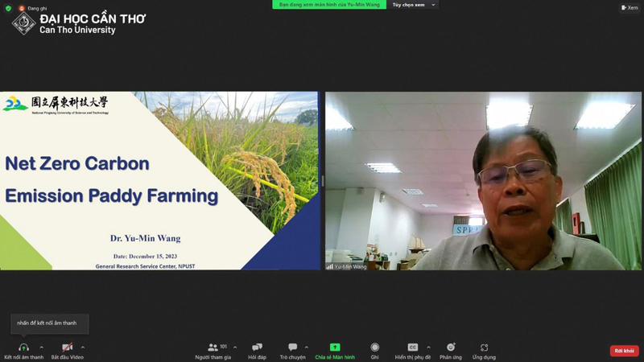
Task: Expand the caption options arrow
Action: coord(428,348)
